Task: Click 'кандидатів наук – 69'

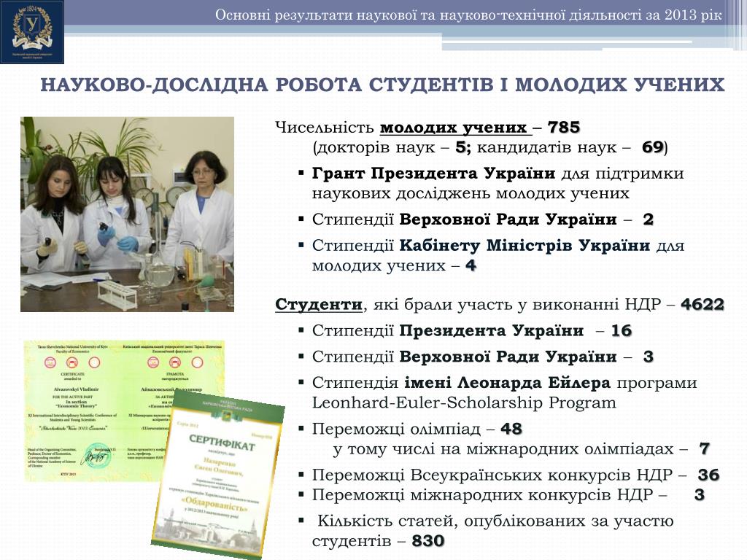Action: (570, 147)
